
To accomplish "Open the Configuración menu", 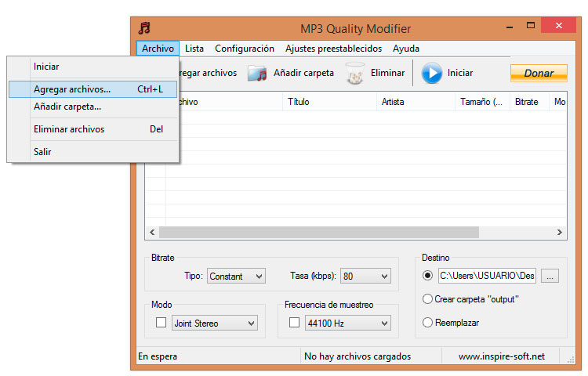I will click(x=245, y=49).
